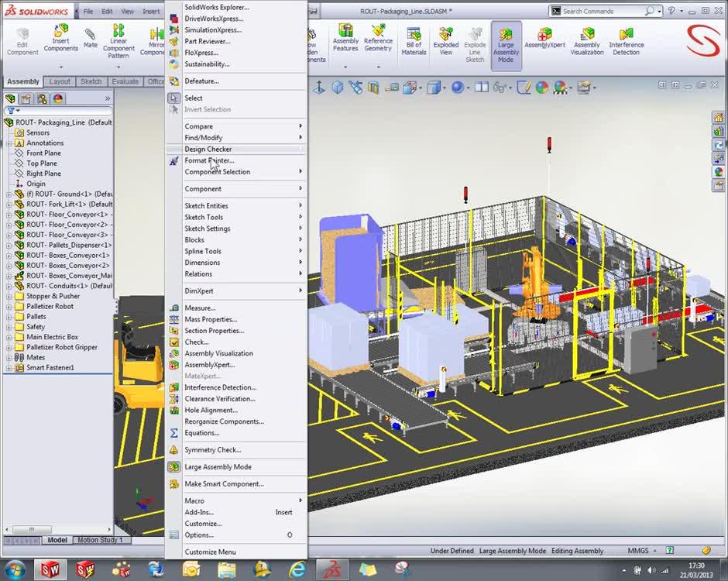Activate the Select cursor menu item
The width and height of the screenshot is (728, 581).
[194, 98]
